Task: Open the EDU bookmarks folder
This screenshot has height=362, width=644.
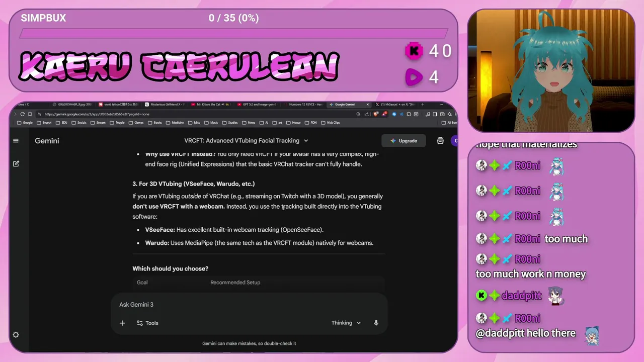Action: 61,123
